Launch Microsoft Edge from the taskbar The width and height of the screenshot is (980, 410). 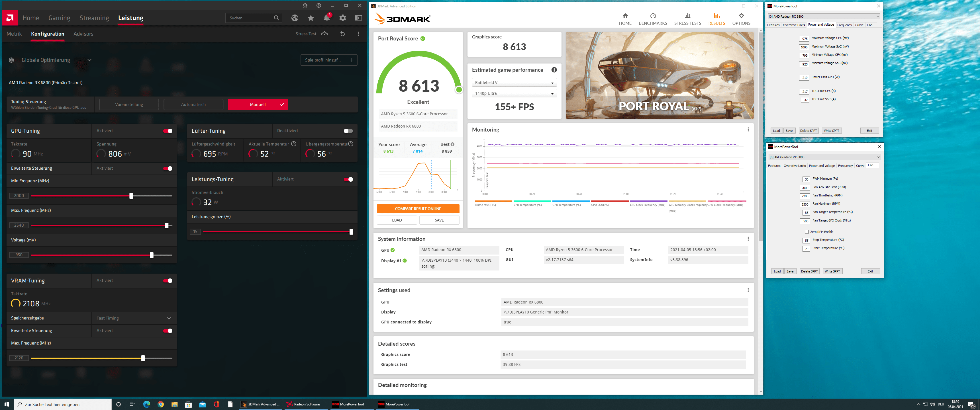coord(146,404)
